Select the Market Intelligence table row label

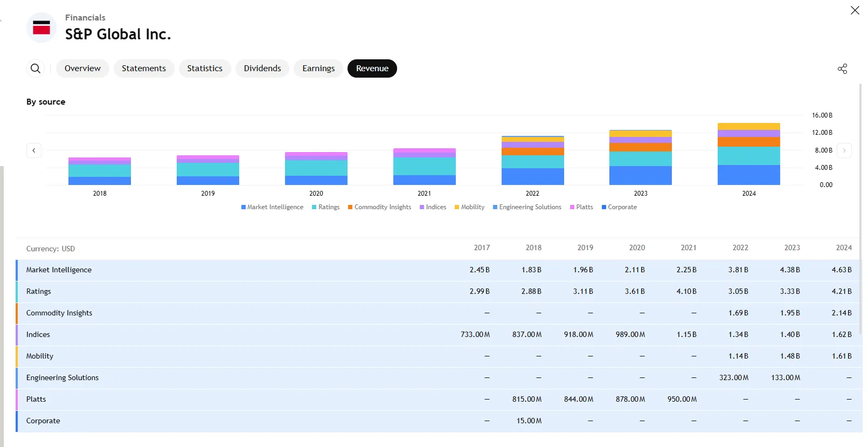coord(59,270)
